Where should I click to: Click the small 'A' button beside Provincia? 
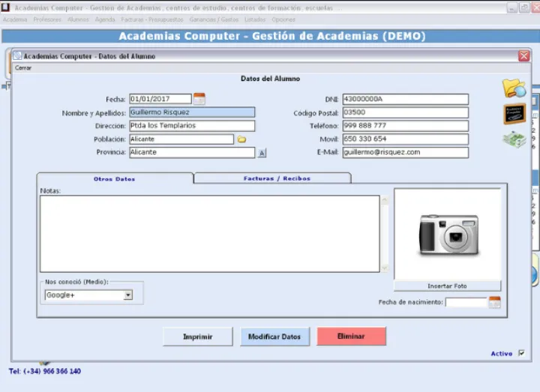pyautogui.click(x=262, y=153)
